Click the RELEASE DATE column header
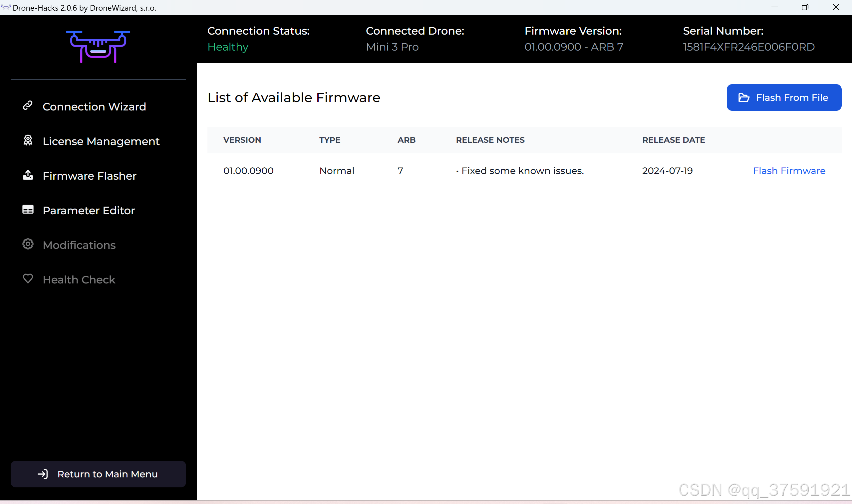The width and height of the screenshot is (852, 504). tap(673, 140)
